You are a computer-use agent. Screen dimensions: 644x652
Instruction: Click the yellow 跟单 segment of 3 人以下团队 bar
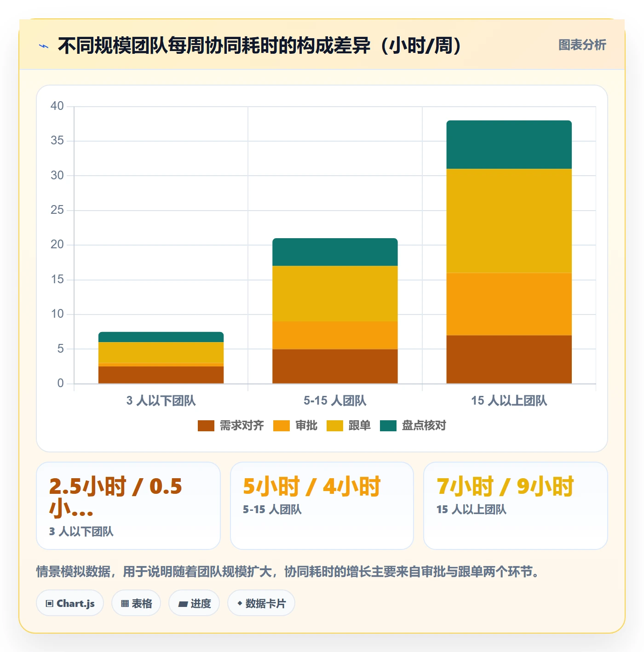(161, 353)
